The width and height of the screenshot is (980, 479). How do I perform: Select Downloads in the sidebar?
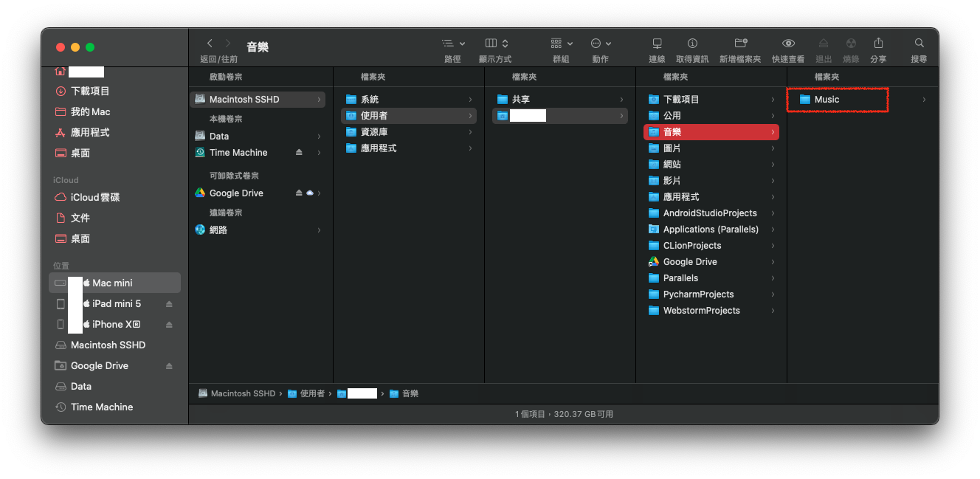[x=90, y=91]
